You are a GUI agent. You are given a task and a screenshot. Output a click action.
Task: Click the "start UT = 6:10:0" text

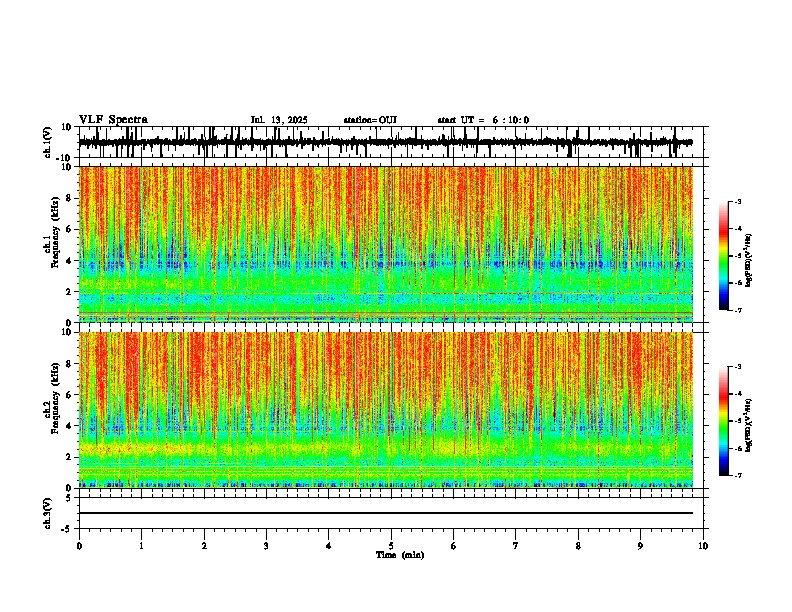pos(483,120)
